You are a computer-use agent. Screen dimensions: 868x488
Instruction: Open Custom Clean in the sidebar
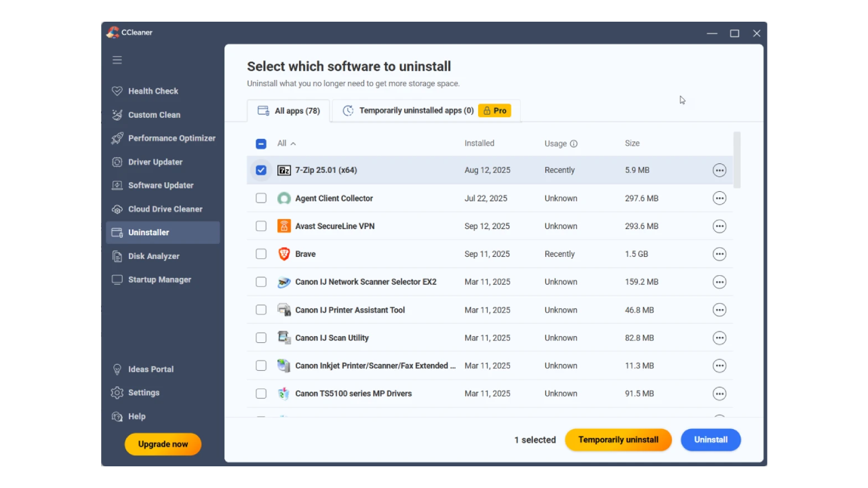click(x=163, y=115)
